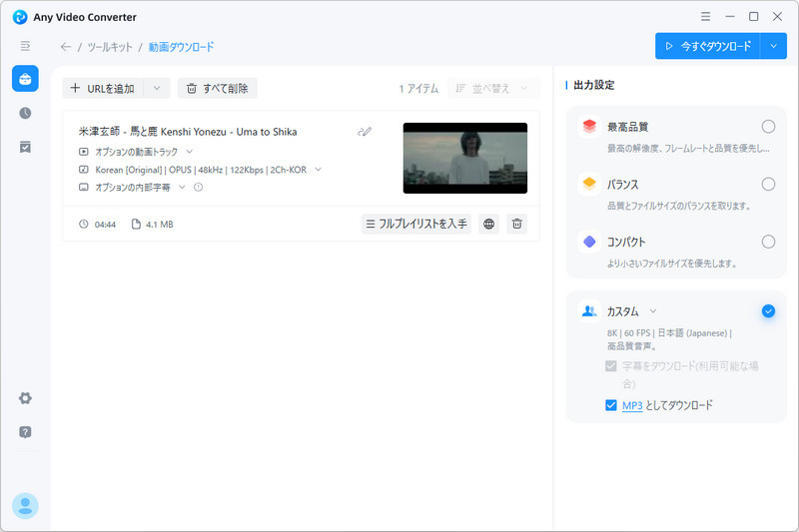Select the コンパクト radio button
Image resolution: width=799 pixels, height=532 pixels.
768,242
